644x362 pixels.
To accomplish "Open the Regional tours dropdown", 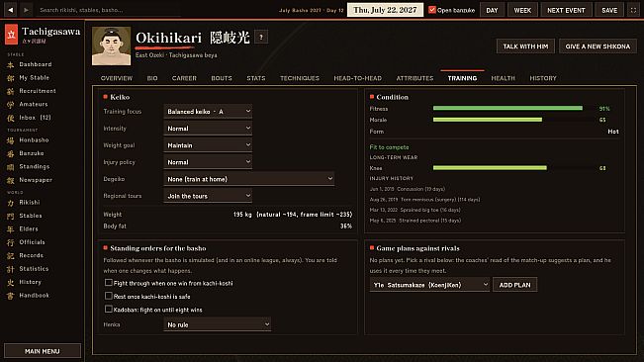I will point(208,196).
